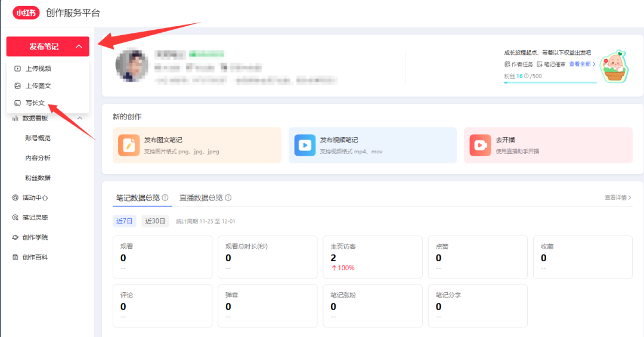Click the 小红书 logo icon
This screenshot has height=337, width=644.
tap(26, 13)
